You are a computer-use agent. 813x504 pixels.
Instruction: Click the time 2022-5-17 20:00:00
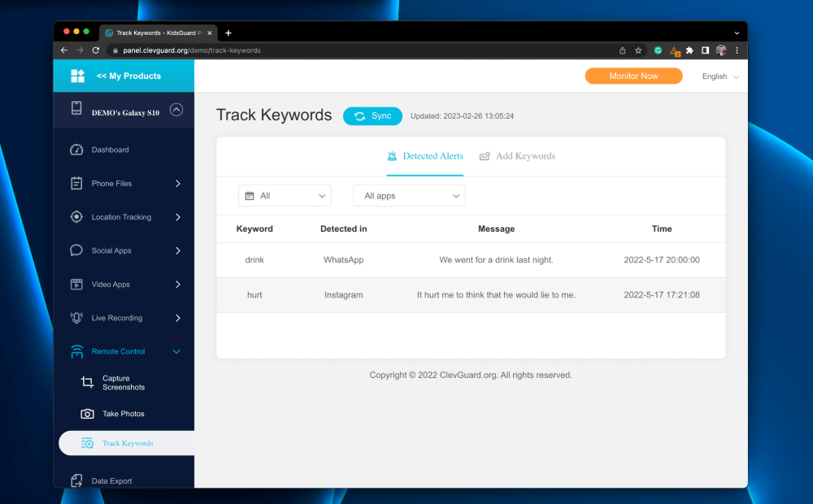click(x=662, y=260)
